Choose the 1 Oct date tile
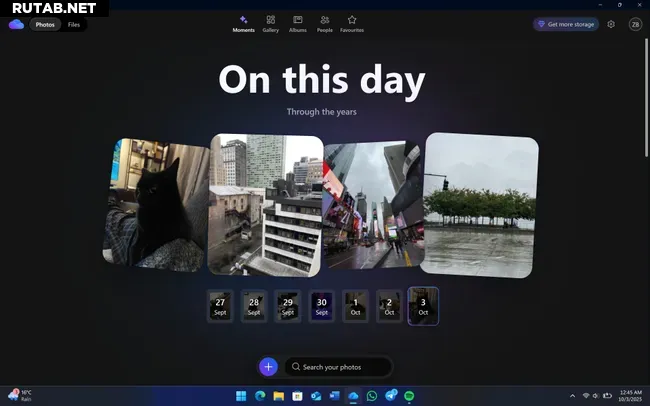 [355, 306]
